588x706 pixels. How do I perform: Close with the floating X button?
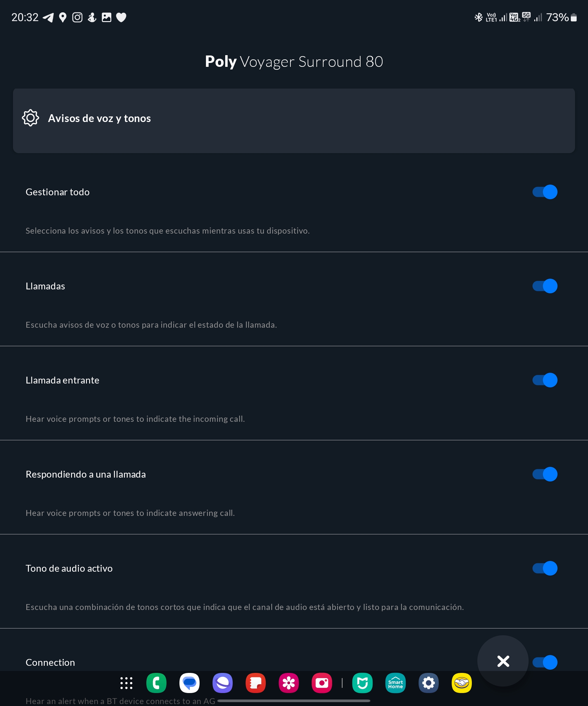coord(503,661)
